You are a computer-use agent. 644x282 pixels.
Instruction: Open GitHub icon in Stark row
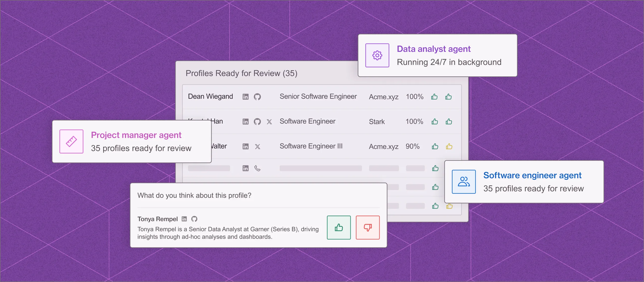[257, 122]
